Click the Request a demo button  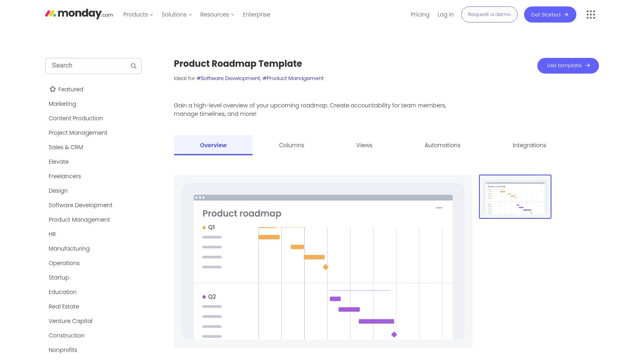click(489, 14)
